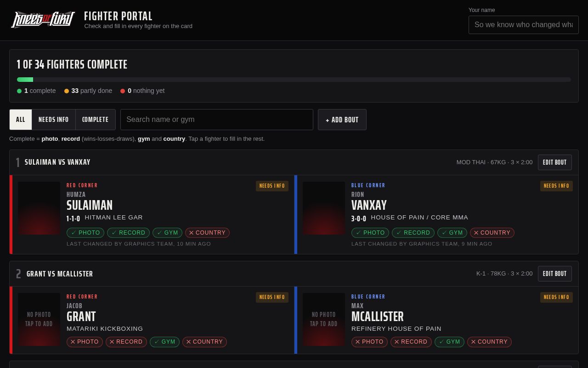Focus the Search name or gym field
The width and height of the screenshot is (588, 368).
[217, 120]
